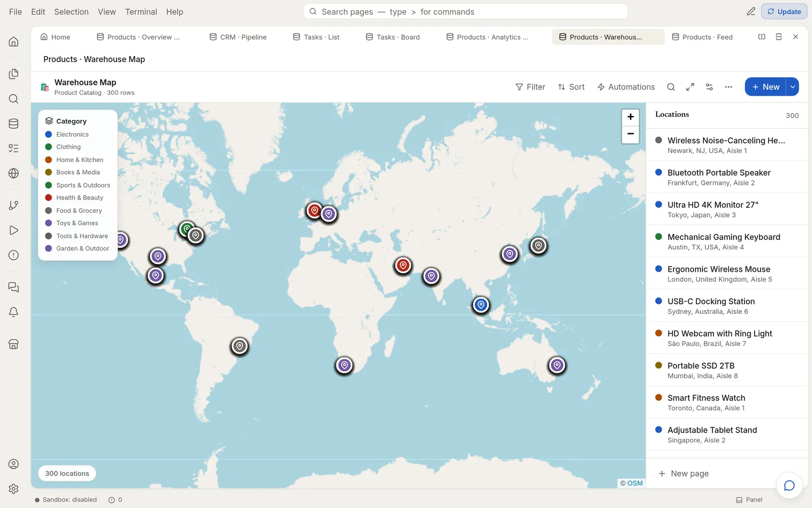Screen dimensions: 812x508
Task: Open the Home sidebar icon
Action: 14,42
